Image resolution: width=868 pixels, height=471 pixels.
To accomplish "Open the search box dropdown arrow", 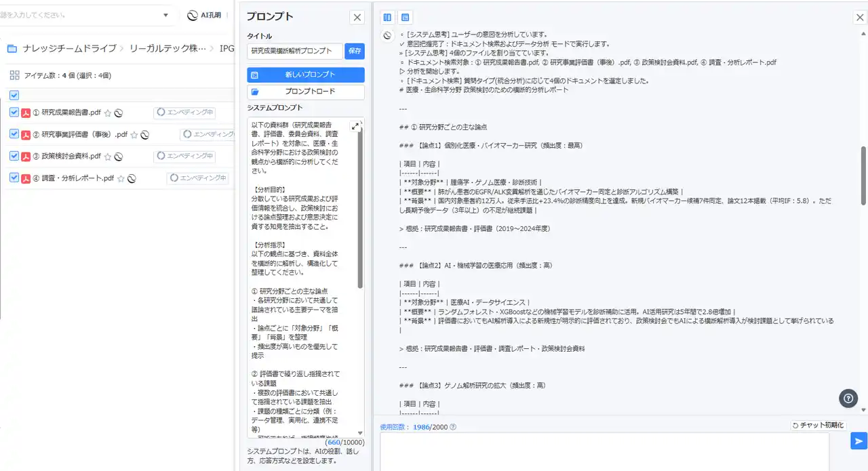I will click(x=166, y=15).
